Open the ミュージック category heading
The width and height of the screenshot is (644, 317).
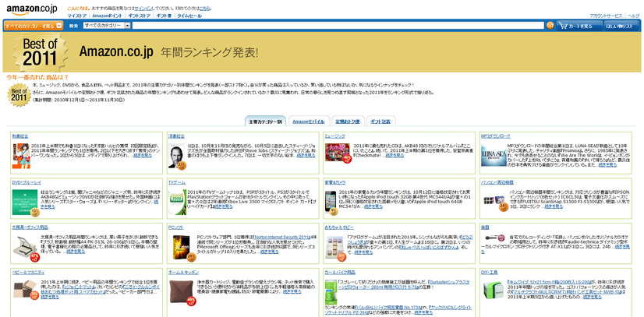[334, 136]
